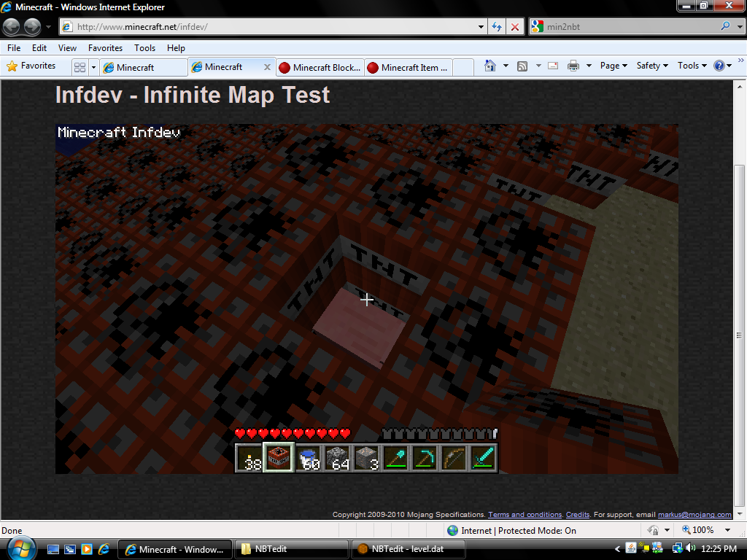Open the Favorites menu in menu bar
747x560 pixels.
[x=105, y=48]
